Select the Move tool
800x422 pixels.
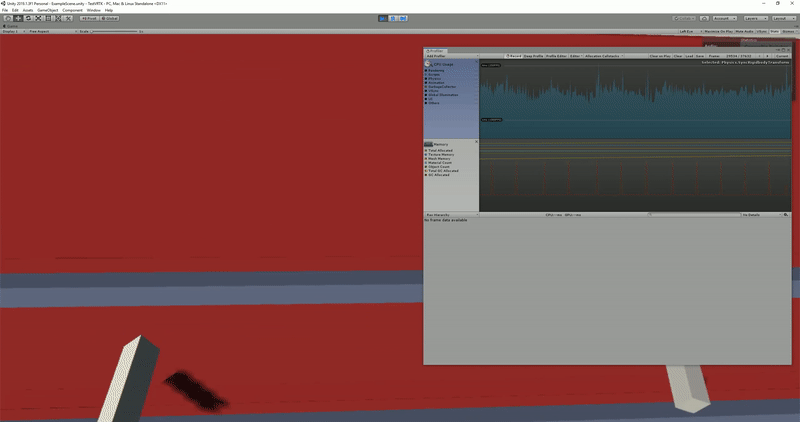point(18,18)
